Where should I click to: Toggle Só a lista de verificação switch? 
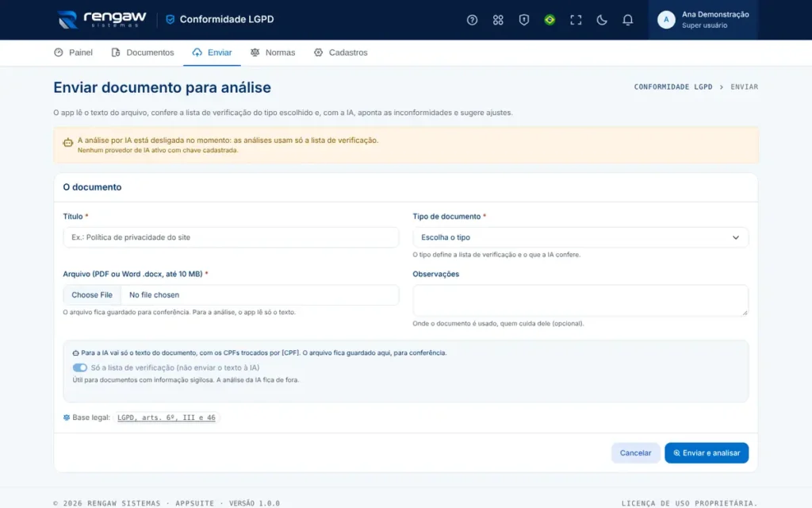(x=80, y=368)
